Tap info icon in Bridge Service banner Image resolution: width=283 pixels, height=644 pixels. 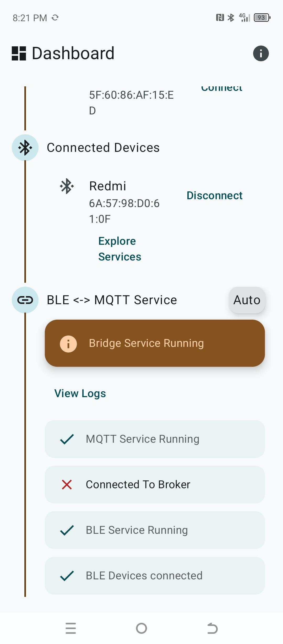tap(68, 344)
